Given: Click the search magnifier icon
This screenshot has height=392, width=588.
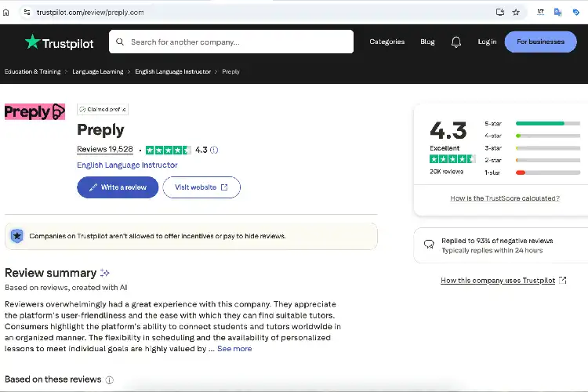Looking at the screenshot, I should (x=120, y=42).
